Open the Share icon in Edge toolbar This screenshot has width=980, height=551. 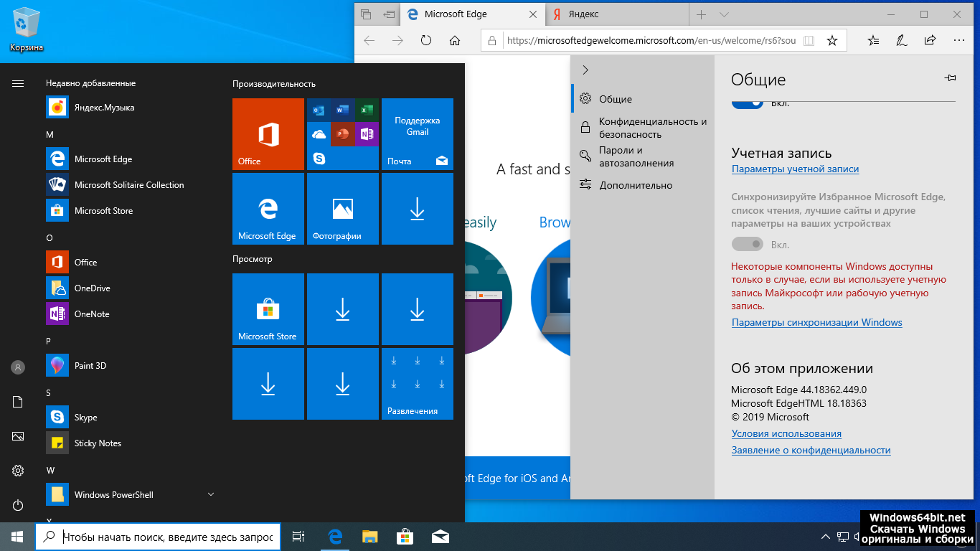(930, 41)
